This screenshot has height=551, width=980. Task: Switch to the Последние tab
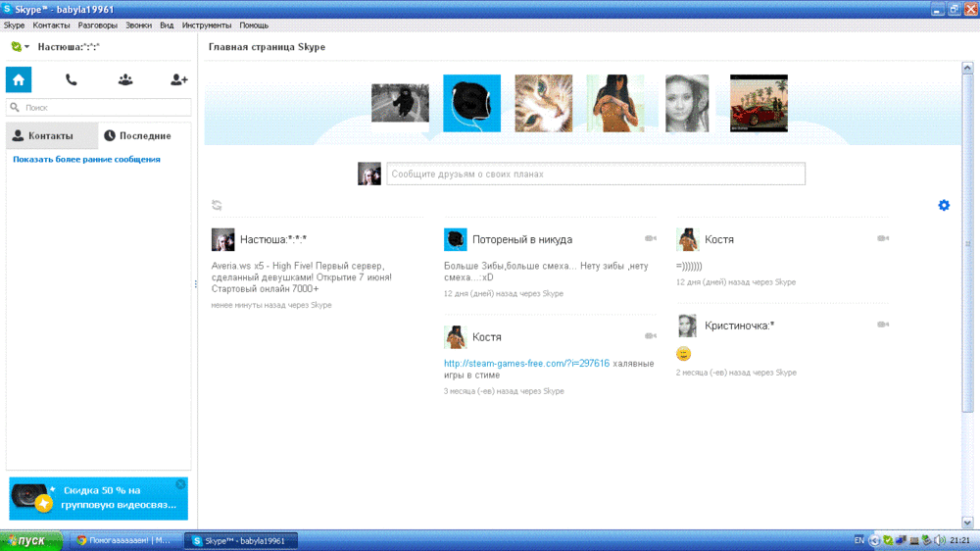(144, 136)
